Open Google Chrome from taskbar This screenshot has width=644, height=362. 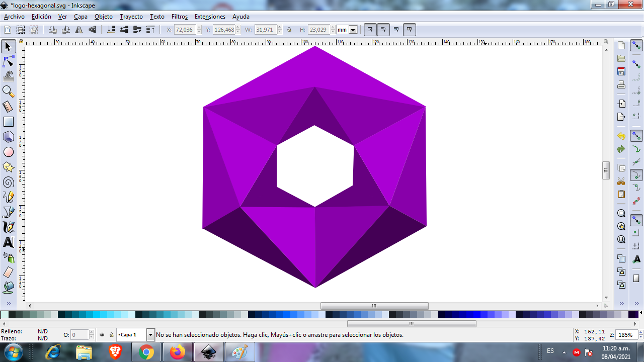146,352
